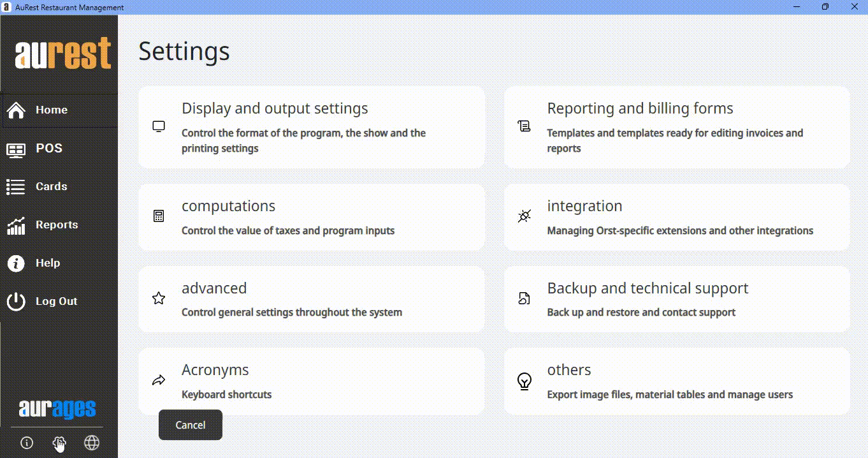Open the Backup and technical support card
This screenshot has width=868, height=458.
point(677,299)
